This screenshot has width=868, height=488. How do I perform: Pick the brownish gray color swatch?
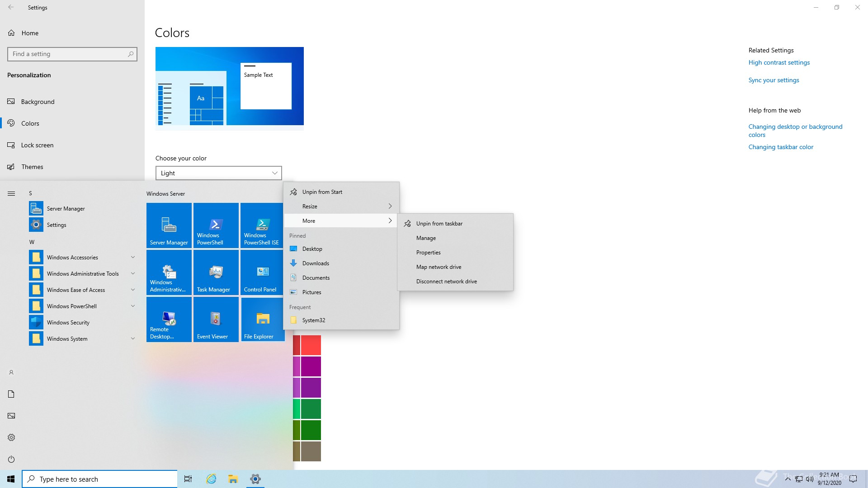pos(311,451)
